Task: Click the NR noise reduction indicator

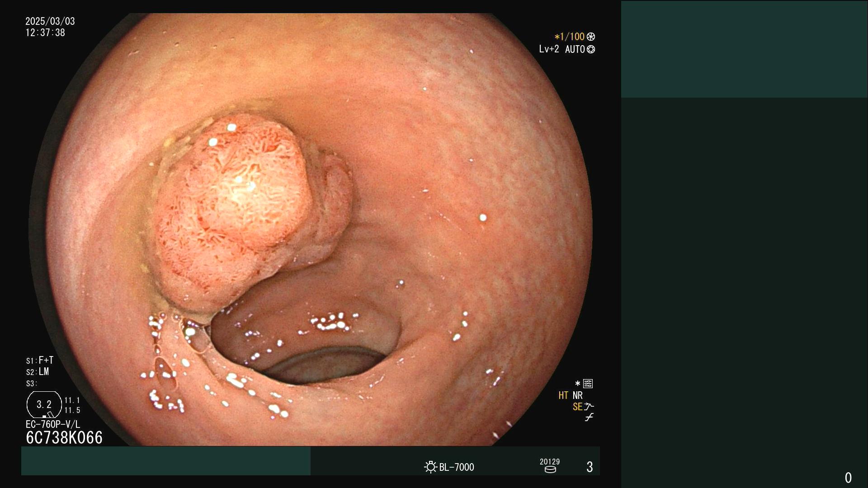Action: pyautogui.click(x=578, y=395)
